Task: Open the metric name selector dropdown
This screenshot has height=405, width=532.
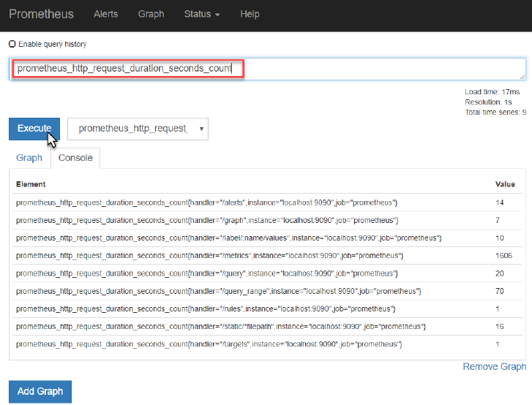Action: pyautogui.click(x=138, y=129)
